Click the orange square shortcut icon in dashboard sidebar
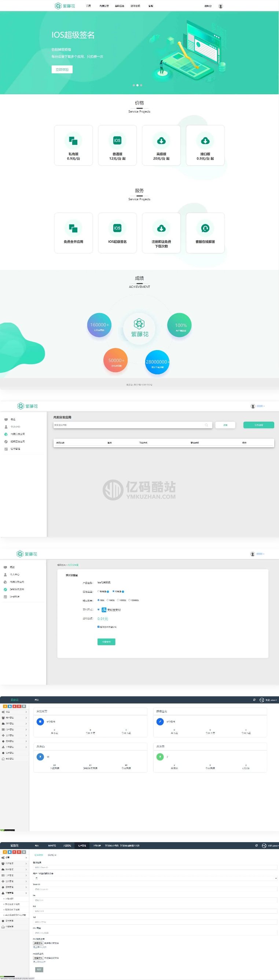 coord(5,706)
